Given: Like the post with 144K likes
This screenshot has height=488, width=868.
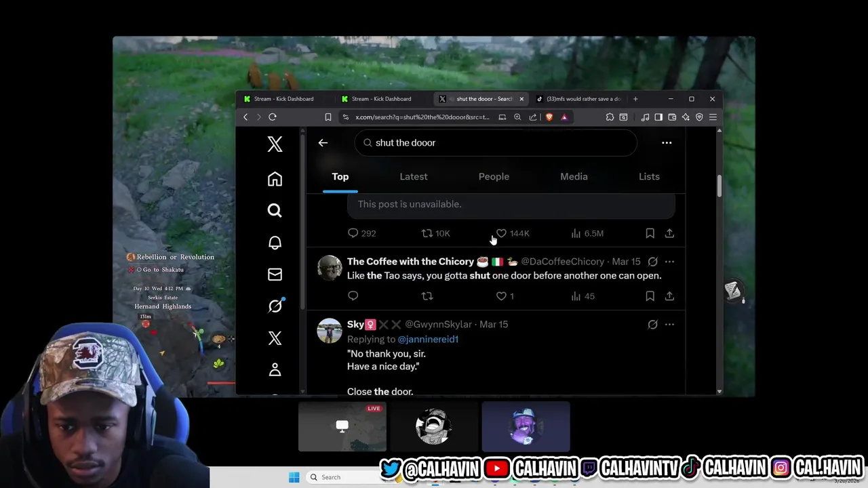Looking at the screenshot, I should tap(512, 233).
